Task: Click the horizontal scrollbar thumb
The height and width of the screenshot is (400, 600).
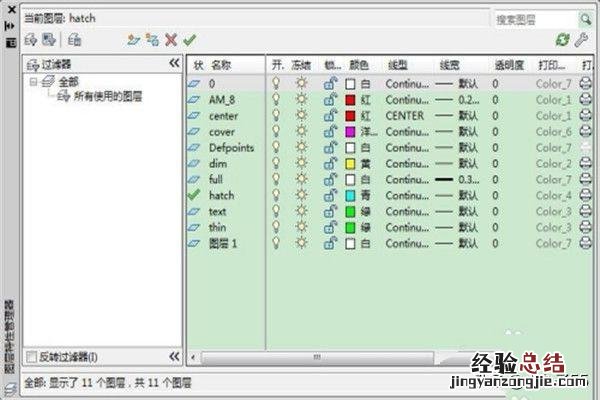Action: [318, 358]
